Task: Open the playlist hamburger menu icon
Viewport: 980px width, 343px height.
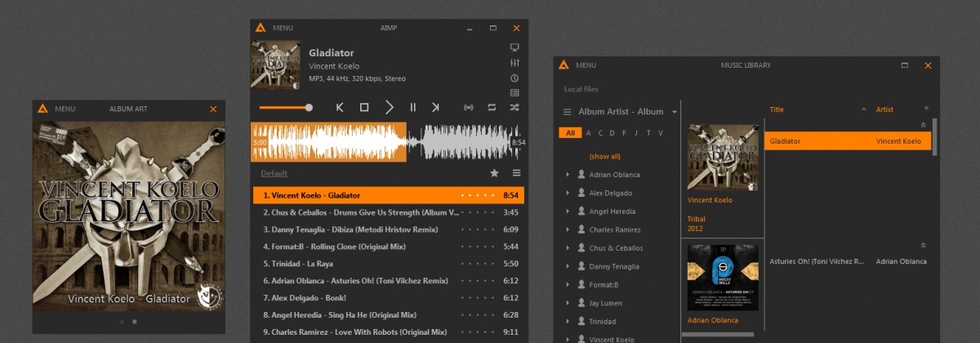Action: (516, 173)
